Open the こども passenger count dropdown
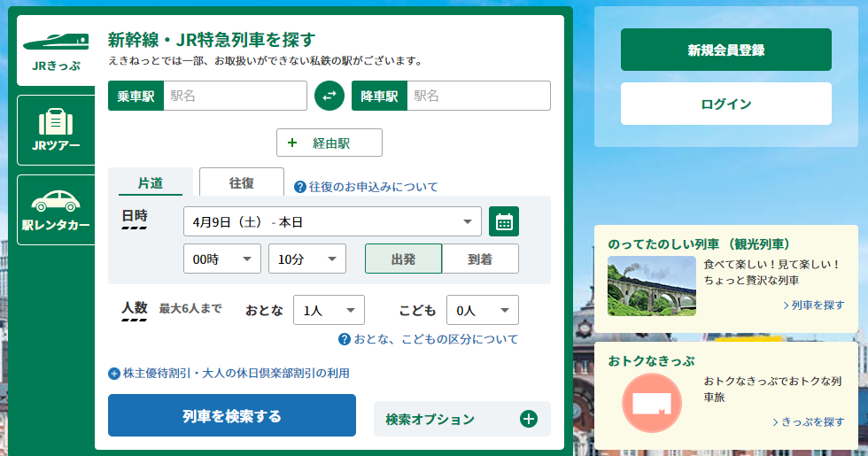This screenshot has width=868, height=456. (x=482, y=310)
